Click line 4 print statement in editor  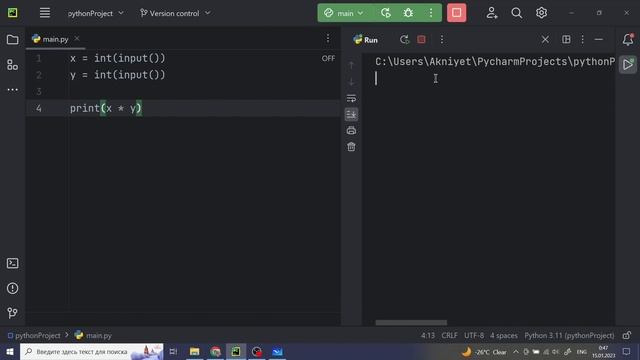(x=106, y=108)
